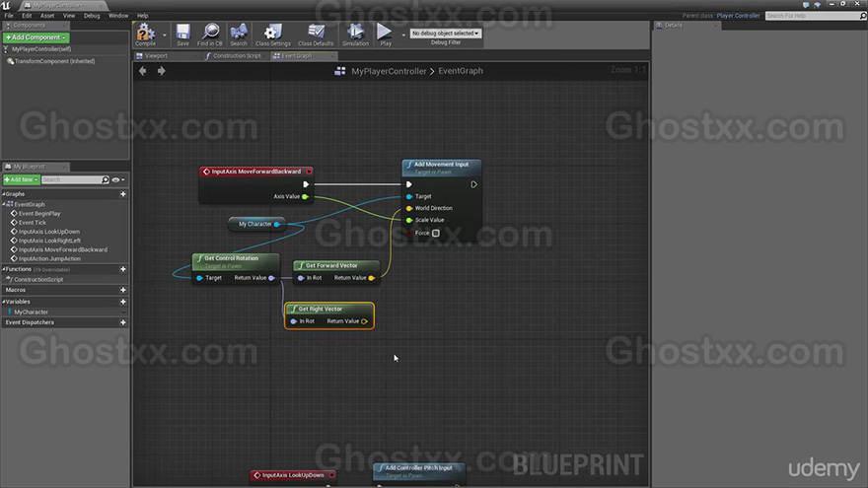This screenshot has width=868, height=488.
Task: Open the Asset menu
Action: coord(47,16)
